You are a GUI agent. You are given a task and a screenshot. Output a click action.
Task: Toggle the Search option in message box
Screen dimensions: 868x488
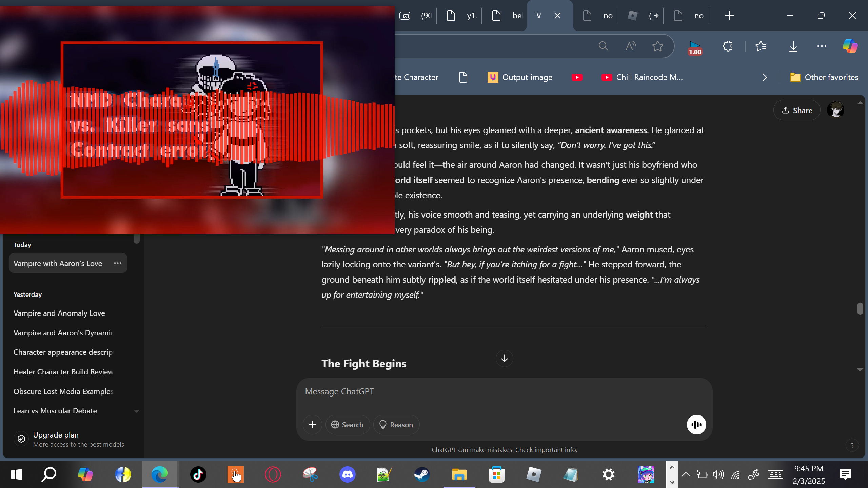(x=348, y=425)
